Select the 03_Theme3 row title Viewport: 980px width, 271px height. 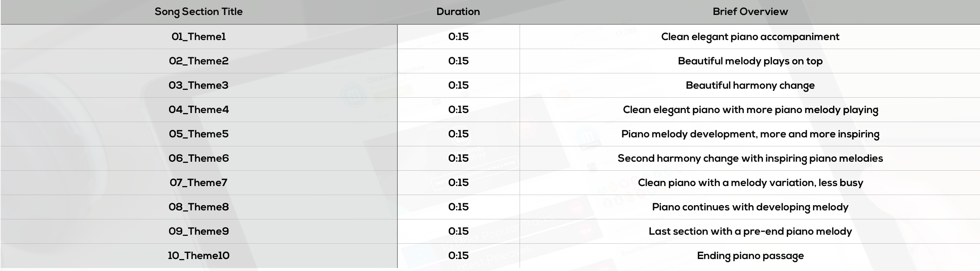[199, 85]
